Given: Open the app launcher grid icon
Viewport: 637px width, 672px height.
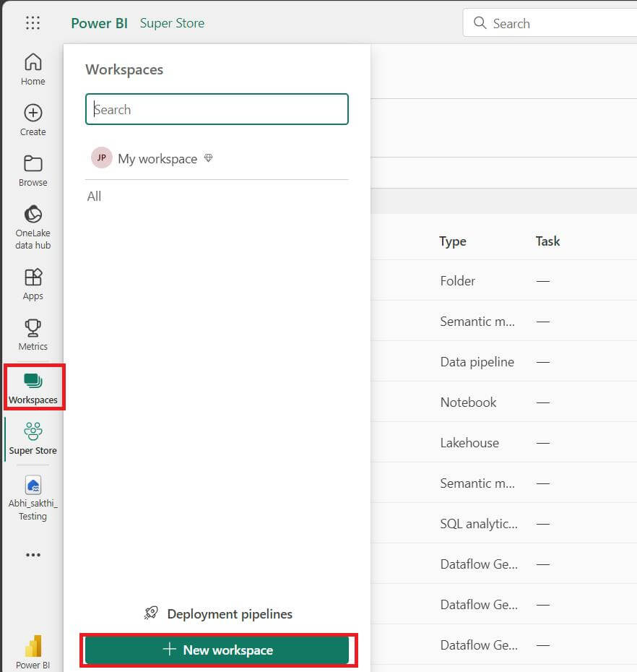Looking at the screenshot, I should [x=32, y=22].
